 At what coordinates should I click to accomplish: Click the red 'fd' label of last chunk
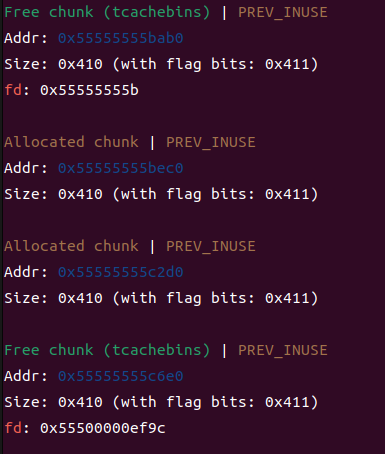point(13,428)
